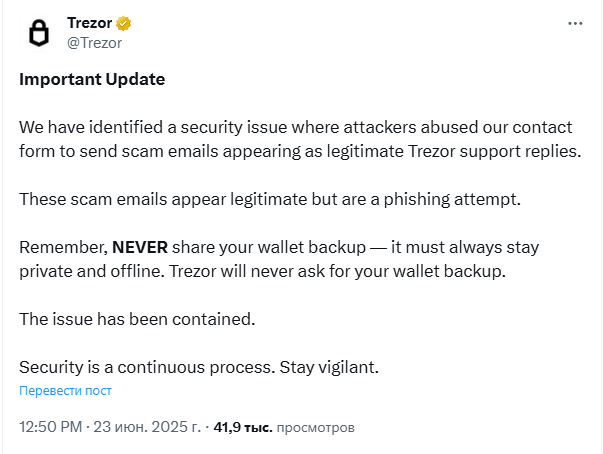Screen dimensions: 603x454
Task: Open the Trezor padlock profile avatar
Action: (x=39, y=33)
